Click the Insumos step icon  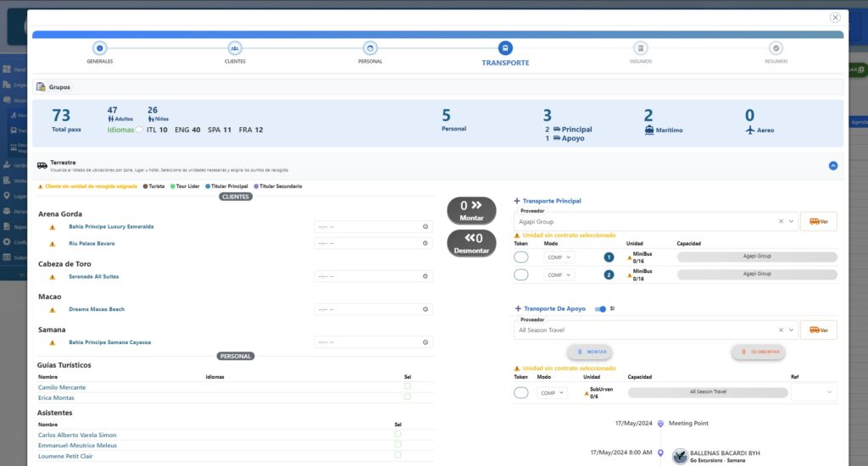(641, 48)
